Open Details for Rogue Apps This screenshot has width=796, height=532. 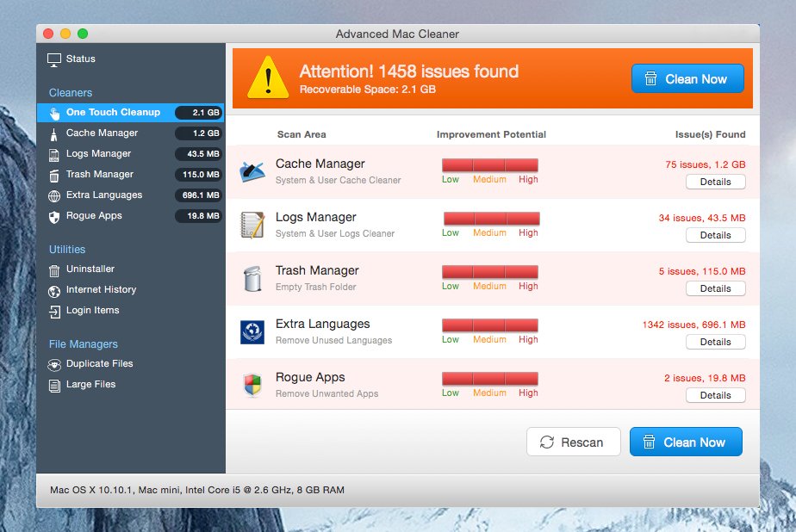tap(715, 396)
